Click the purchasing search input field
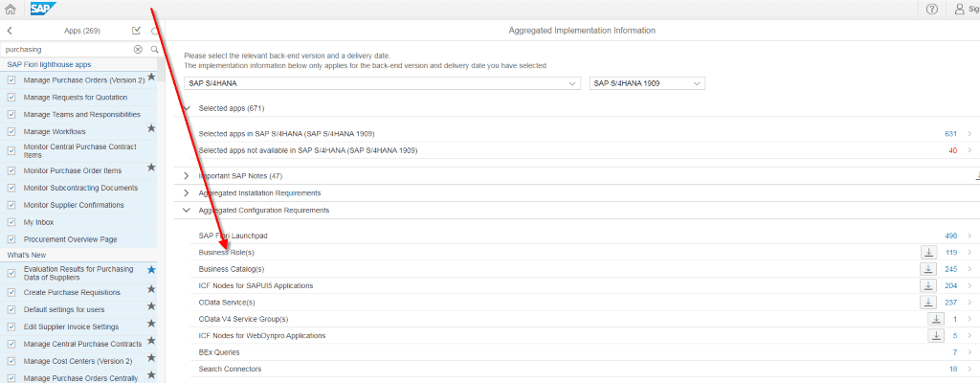The height and width of the screenshot is (383, 980). coord(65,49)
